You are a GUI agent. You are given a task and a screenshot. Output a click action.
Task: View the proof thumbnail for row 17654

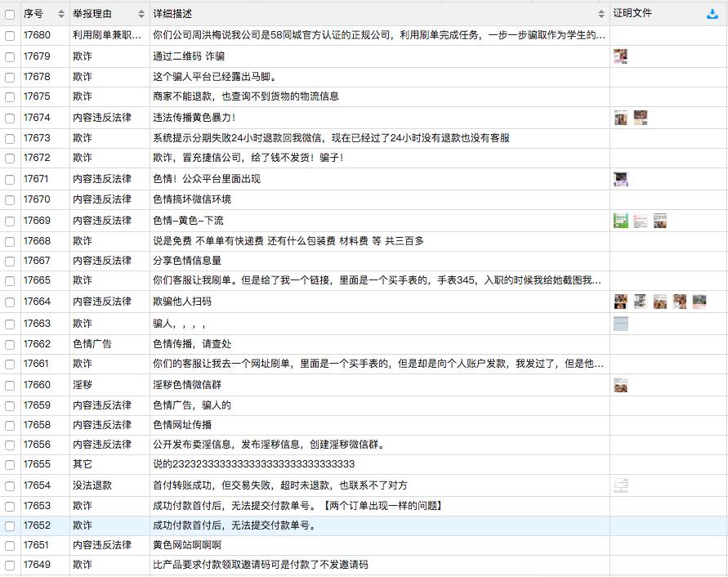pyautogui.click(x=621, y=485)
